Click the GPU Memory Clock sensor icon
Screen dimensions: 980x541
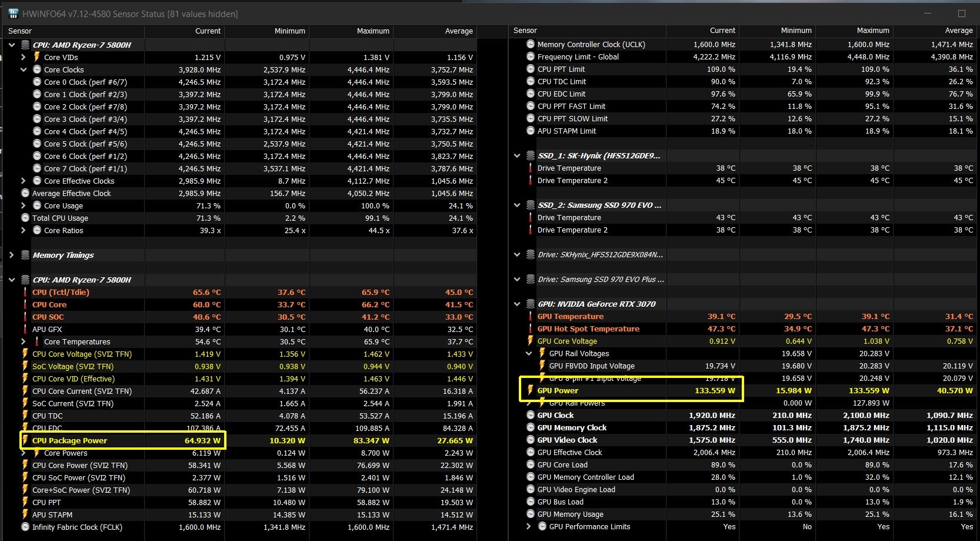coord(531,427)
